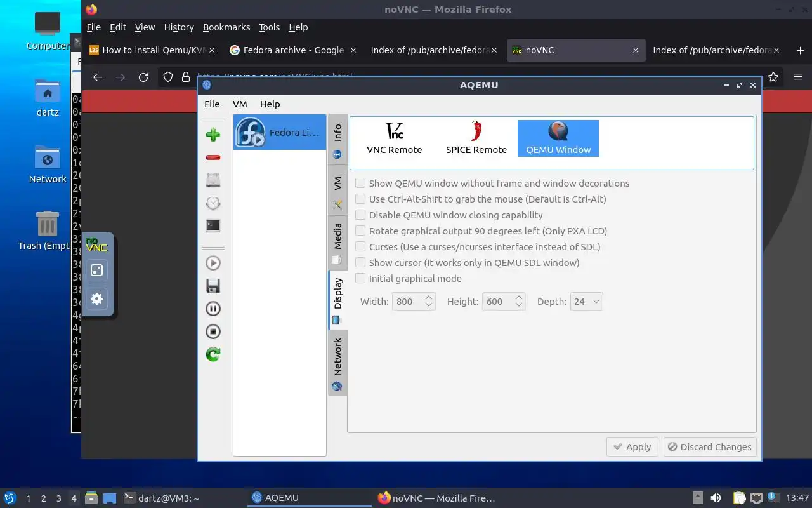Toggle Show QEMU window without frame checkbox
This screenshot has height=508, width=812.
(360, 183)
